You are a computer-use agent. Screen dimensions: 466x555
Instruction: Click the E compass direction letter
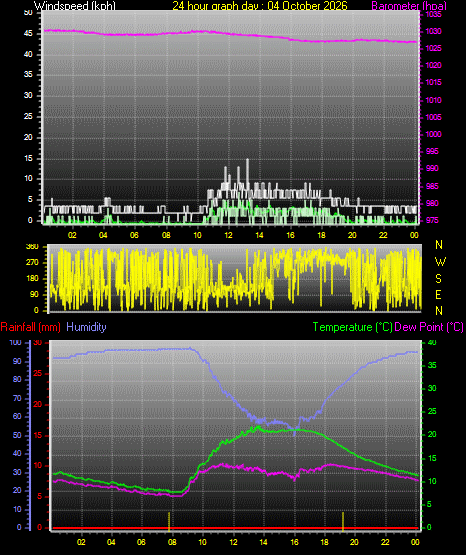click(438, 294)
